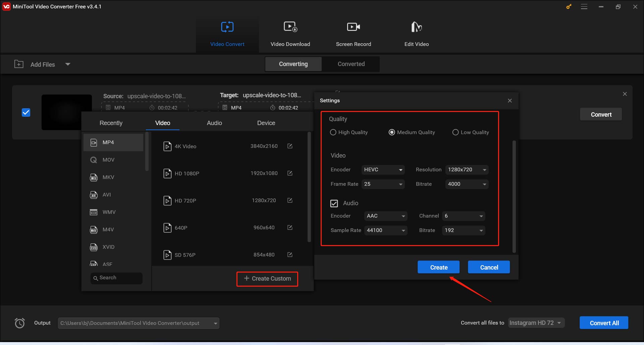
Task: Click the Convert button for the file
Action: coord(601,114)
